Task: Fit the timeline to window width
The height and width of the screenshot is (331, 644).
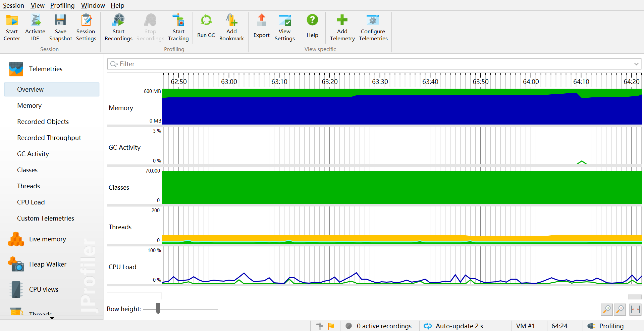Action: point(635,310)
